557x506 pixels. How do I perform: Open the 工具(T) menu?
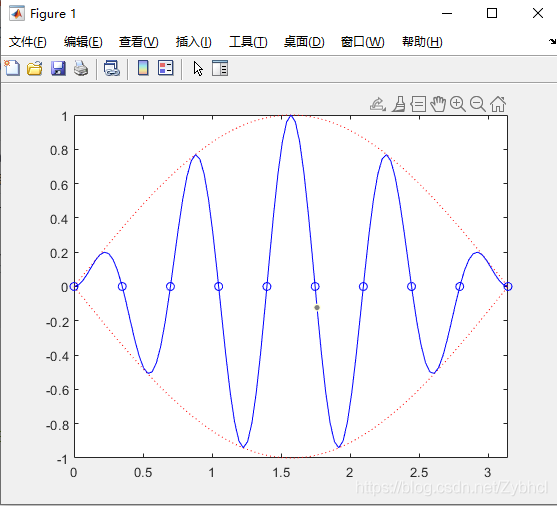248,42
